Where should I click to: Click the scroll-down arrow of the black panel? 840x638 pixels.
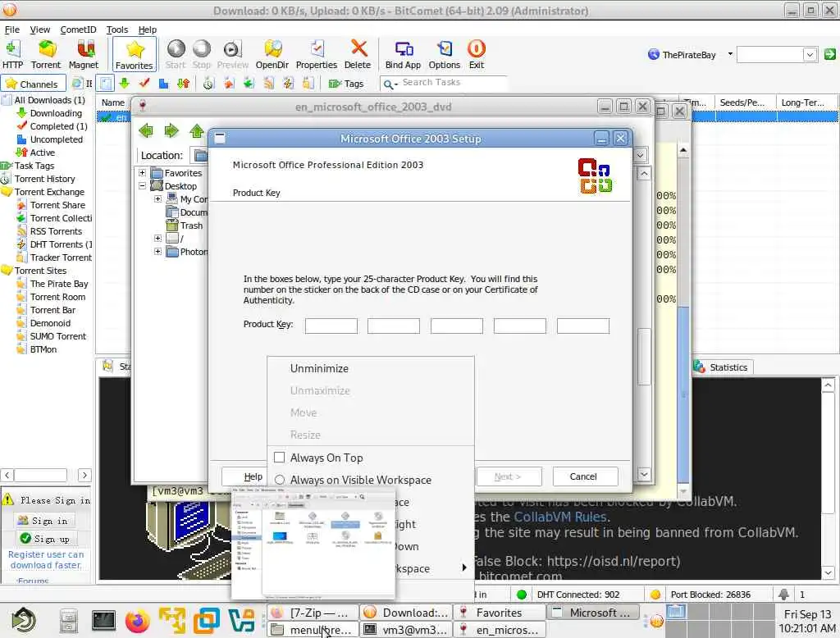click(829, 572)
